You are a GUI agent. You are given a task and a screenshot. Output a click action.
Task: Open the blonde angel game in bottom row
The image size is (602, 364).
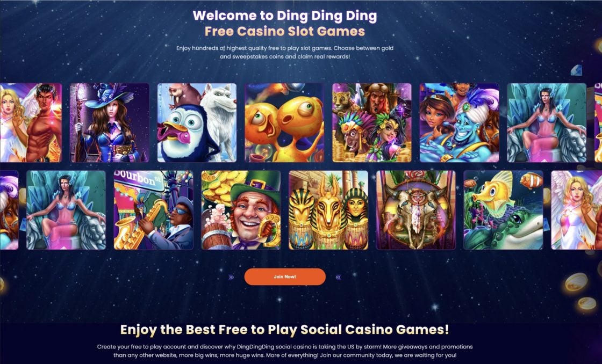tap(577, 210)
